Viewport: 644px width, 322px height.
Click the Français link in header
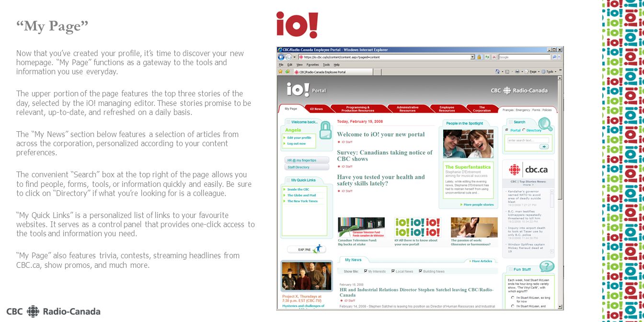pos(507,110)
